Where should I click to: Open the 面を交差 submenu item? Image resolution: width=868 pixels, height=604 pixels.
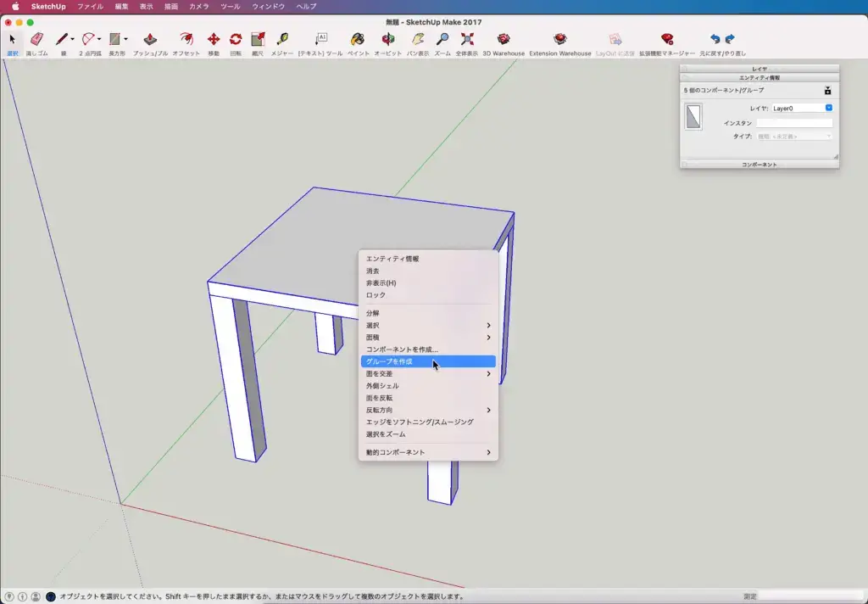428,374
